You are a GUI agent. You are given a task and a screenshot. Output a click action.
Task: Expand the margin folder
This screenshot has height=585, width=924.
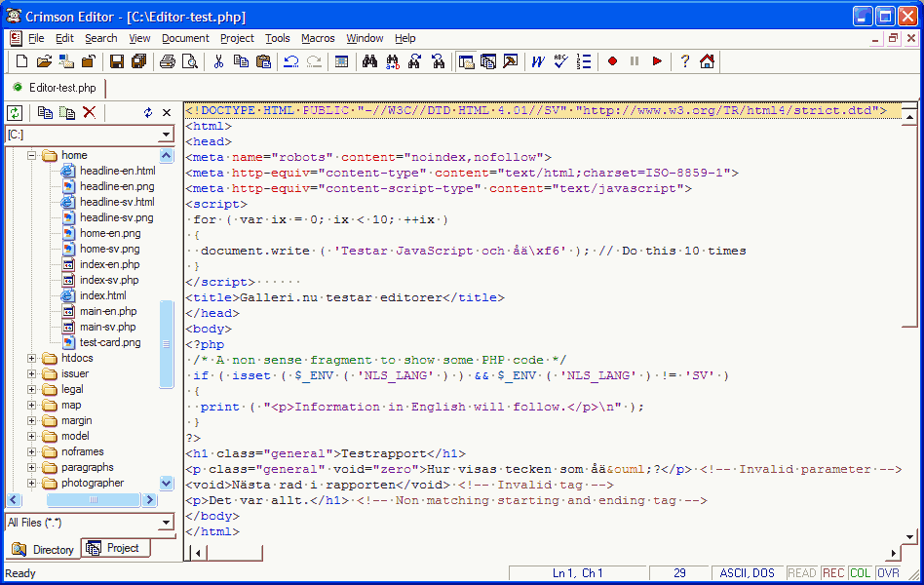click(32, 421)
